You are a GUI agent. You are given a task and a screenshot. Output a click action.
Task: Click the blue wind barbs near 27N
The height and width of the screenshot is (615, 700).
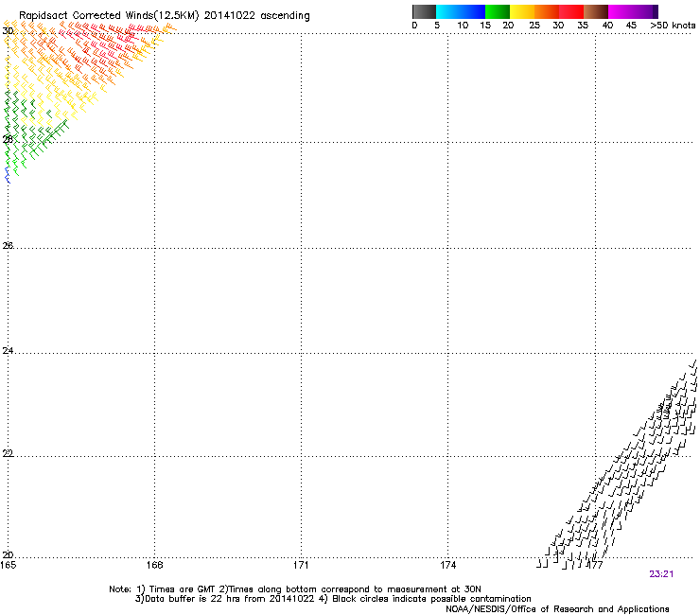pos(8,175)
